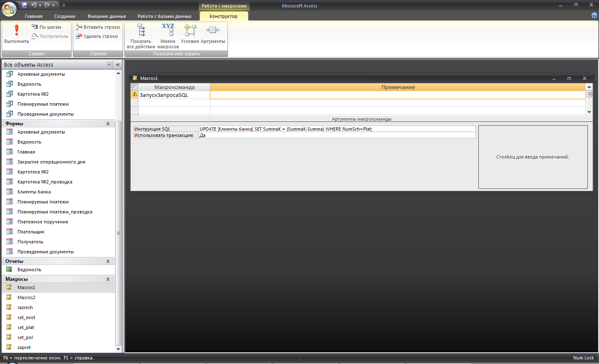The height and width of the screenshot is (364, 599).
Task: Insert rows with Вставить строки
Action: tap(97, 27)
